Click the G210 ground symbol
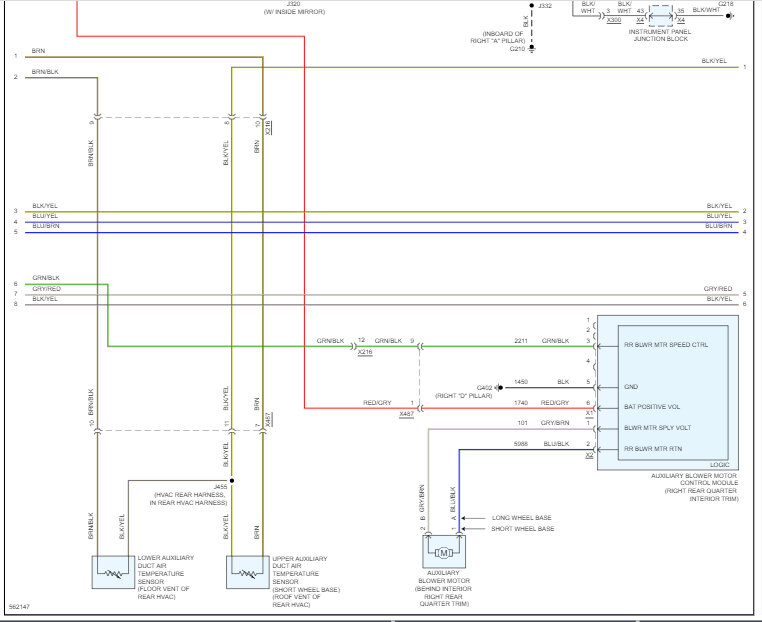Screen dimensions: 762x622 (532, 49)
